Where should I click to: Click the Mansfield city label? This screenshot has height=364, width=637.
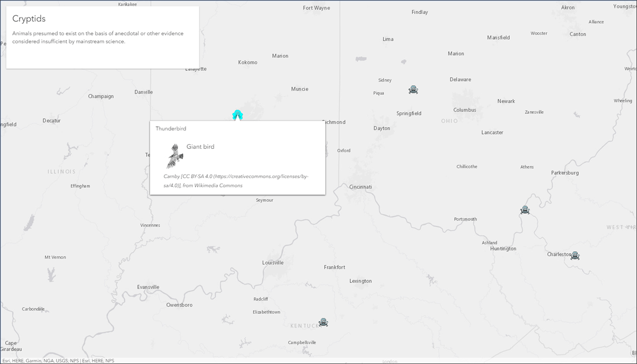pos(498,38)
